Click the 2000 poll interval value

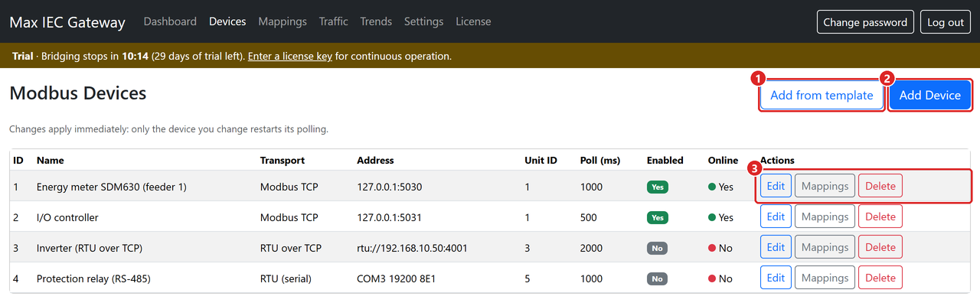point(591,248)
